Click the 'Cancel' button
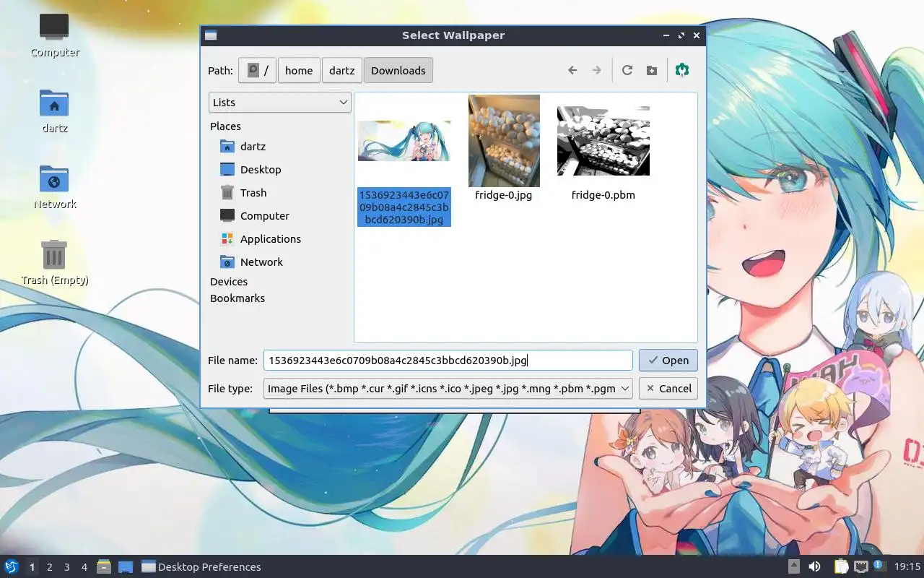 tap(668, 389)
